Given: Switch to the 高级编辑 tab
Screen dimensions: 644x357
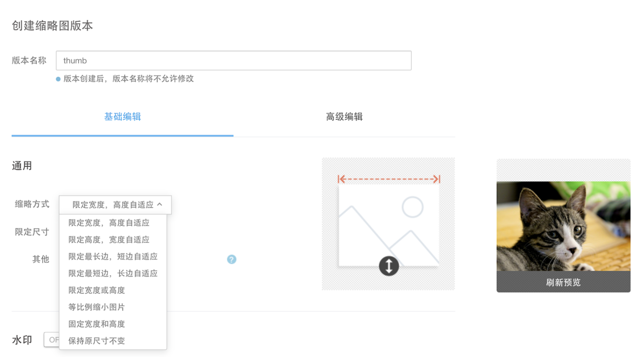Looking at the screenshot, I should (344, 117).
